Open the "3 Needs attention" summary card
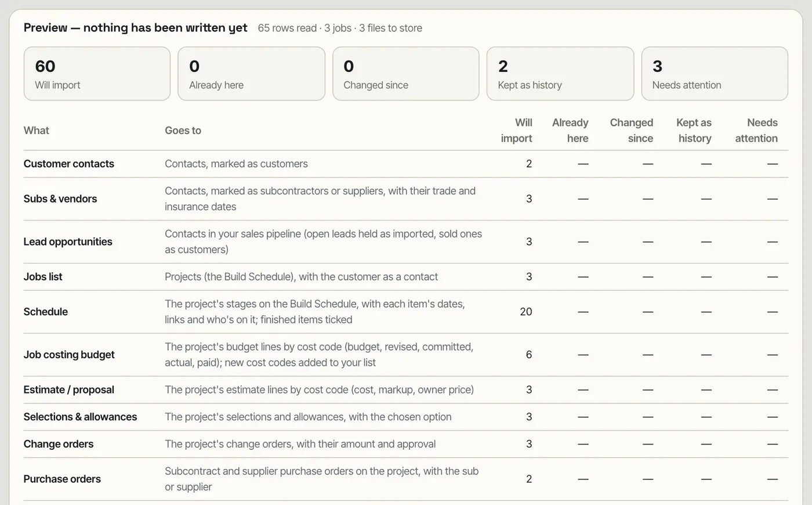 715,74
